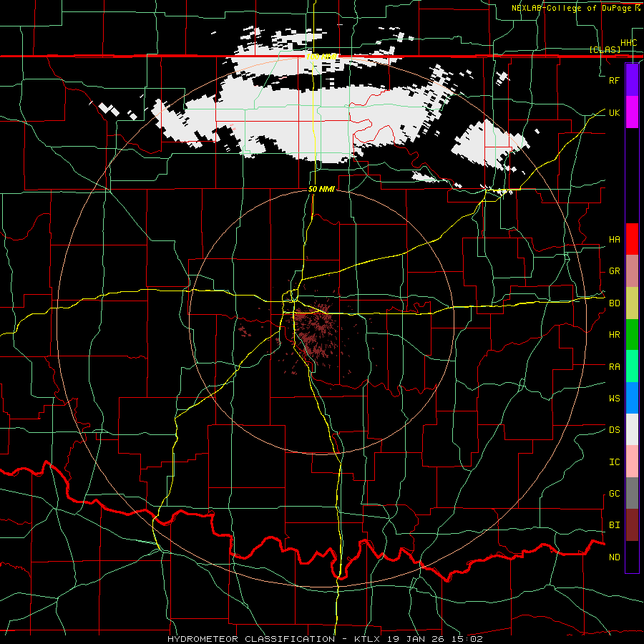
Task: Click the WS legend label
Action: [614, 398]
